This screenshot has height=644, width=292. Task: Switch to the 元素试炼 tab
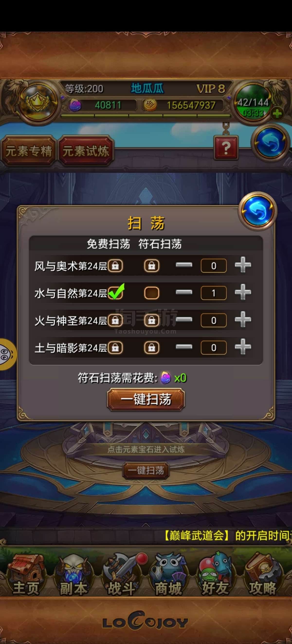86,151
